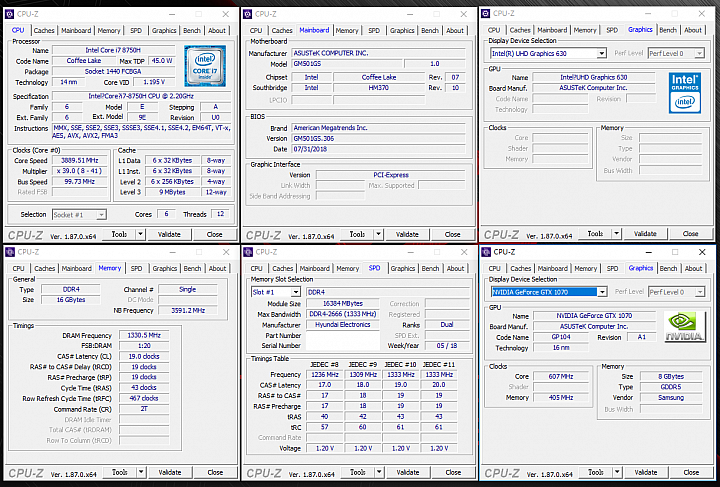
Task: Click Close in the CPU tab window
Action: [214, 235]
